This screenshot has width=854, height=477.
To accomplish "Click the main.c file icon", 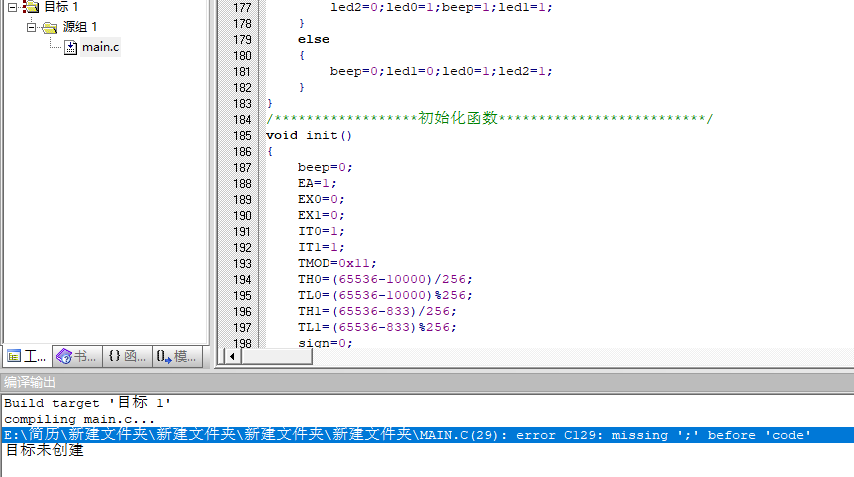I will pos(70,47).
